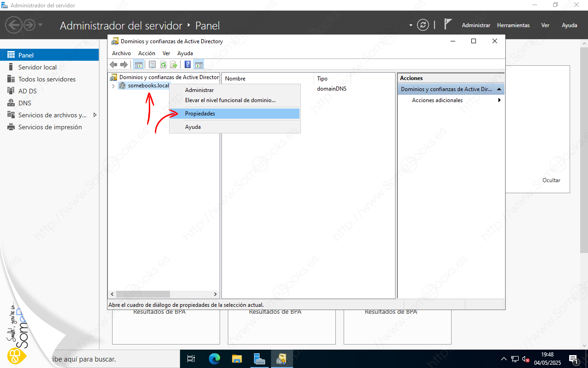Viewport: 588px width, 368px height.
Task: Toggle the Action pane toolbar icon
Action: [198, 65]
